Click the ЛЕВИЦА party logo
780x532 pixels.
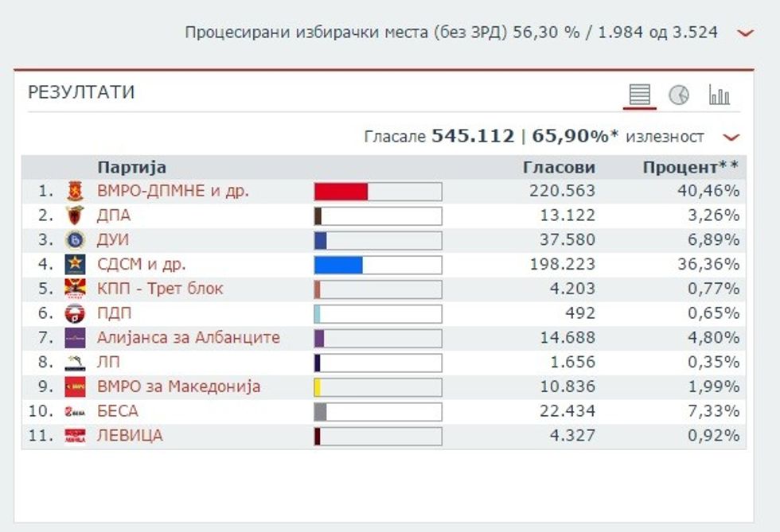tap(75, 436)
